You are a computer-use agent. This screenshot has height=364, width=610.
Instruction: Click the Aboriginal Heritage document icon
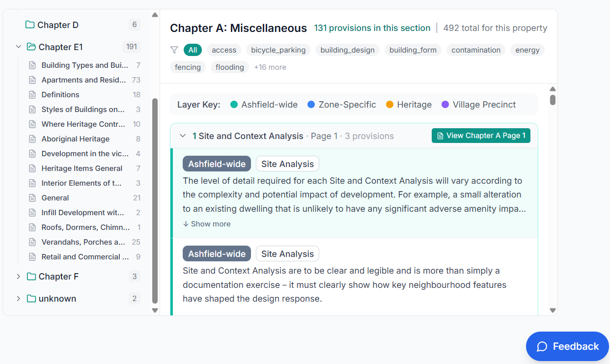[32, 139]
